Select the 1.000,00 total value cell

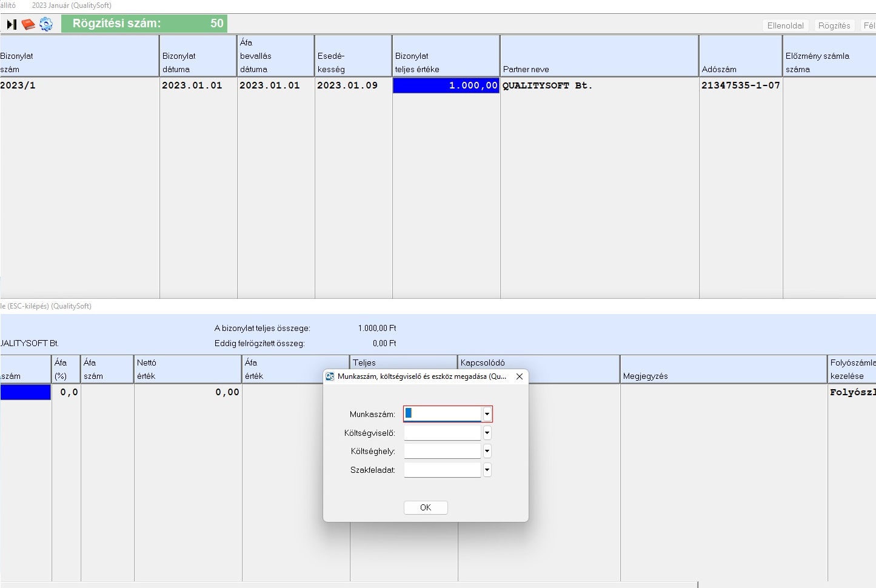[446, 85]
